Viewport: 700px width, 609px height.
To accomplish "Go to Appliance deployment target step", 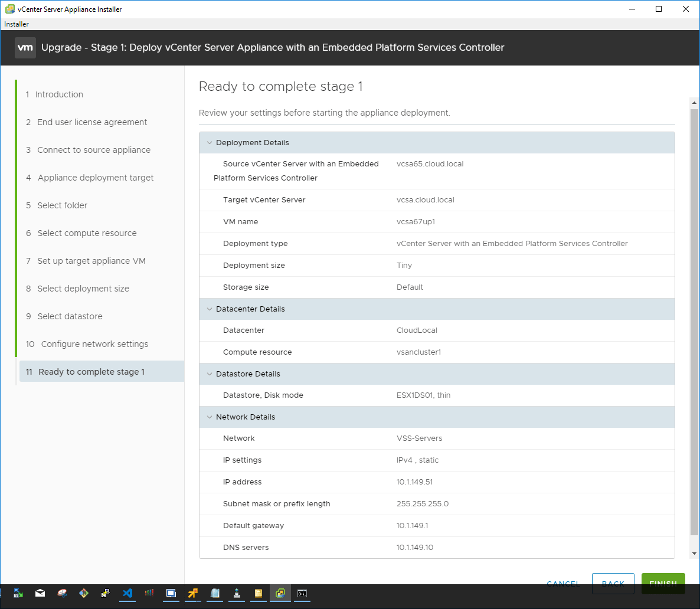I will (90, 177).
